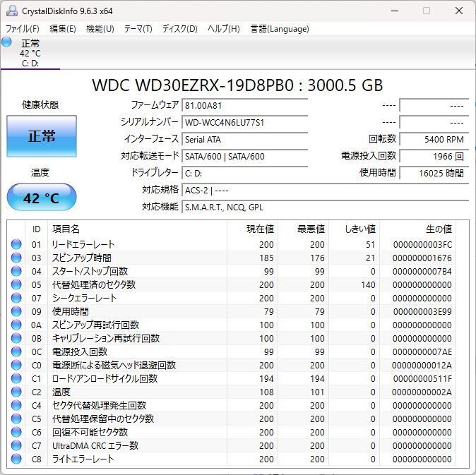The width and height of the screenshot is (476, 475).
Task: Click status orb for C4 セクタ代替処理発生回数 row
Action: [x=16, y=405]
